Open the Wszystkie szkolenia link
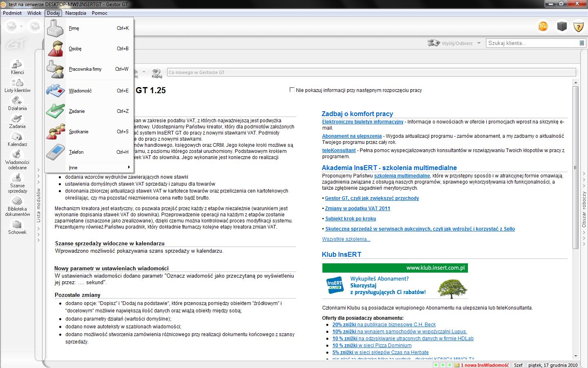 coord(346,239)
